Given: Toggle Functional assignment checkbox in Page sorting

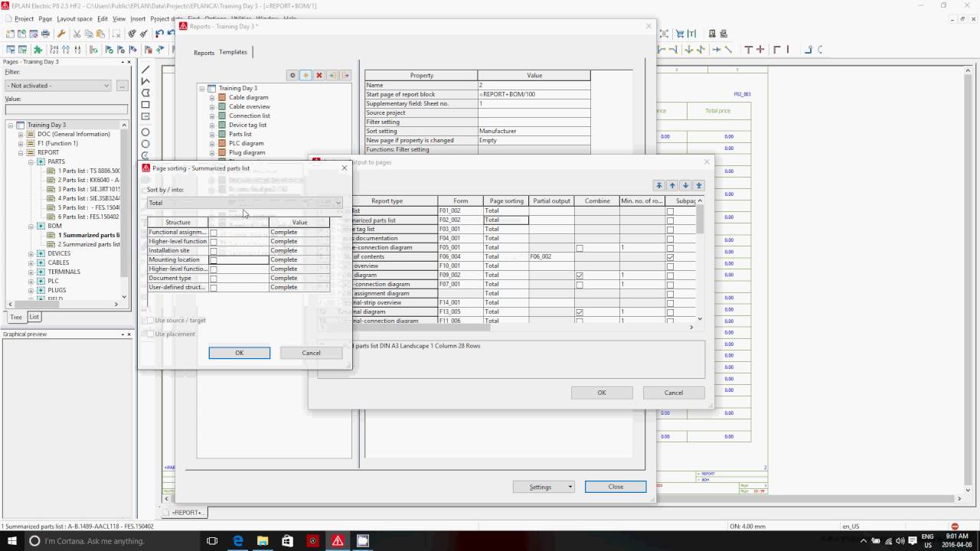Looking at the screenshot, I should click(x=214, y=233).
